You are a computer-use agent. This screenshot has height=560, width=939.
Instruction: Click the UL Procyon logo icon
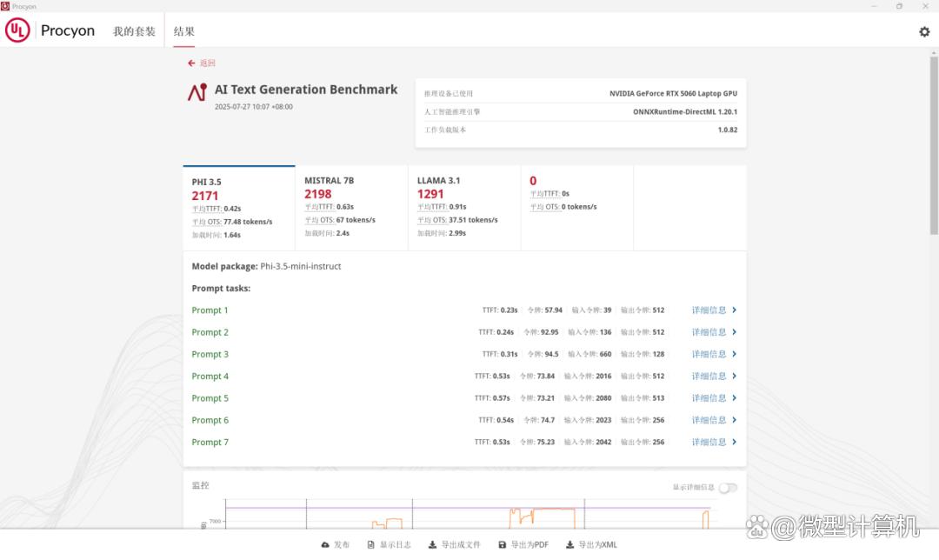(x=17, y=30)
